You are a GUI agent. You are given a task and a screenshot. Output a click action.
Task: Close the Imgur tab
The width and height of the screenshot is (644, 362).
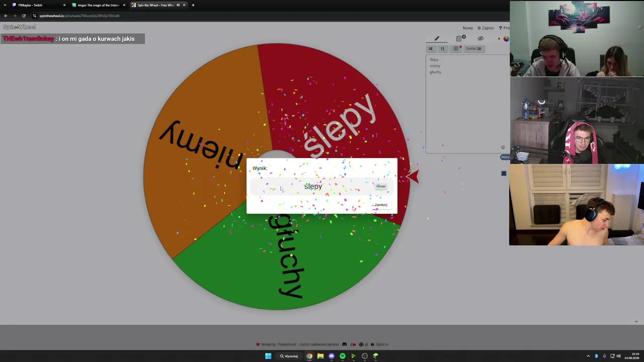(x=124, y=5)
